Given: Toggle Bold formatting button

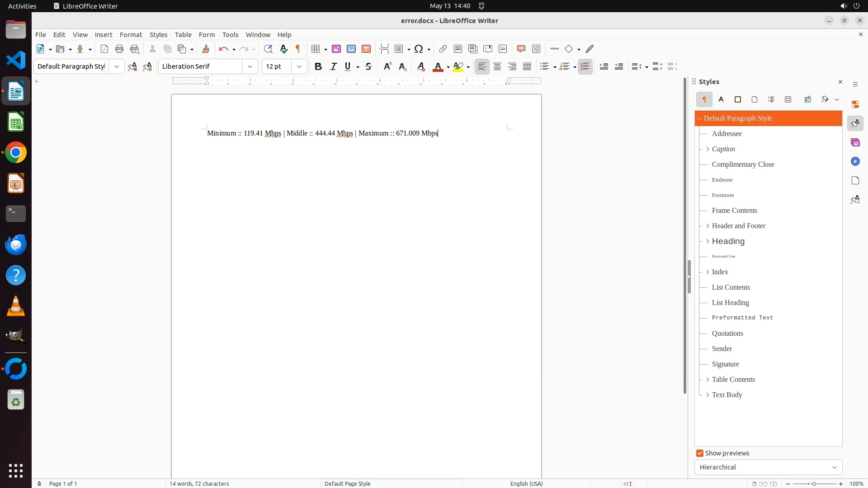Looking at the screenshot, I should coord(318,66).
